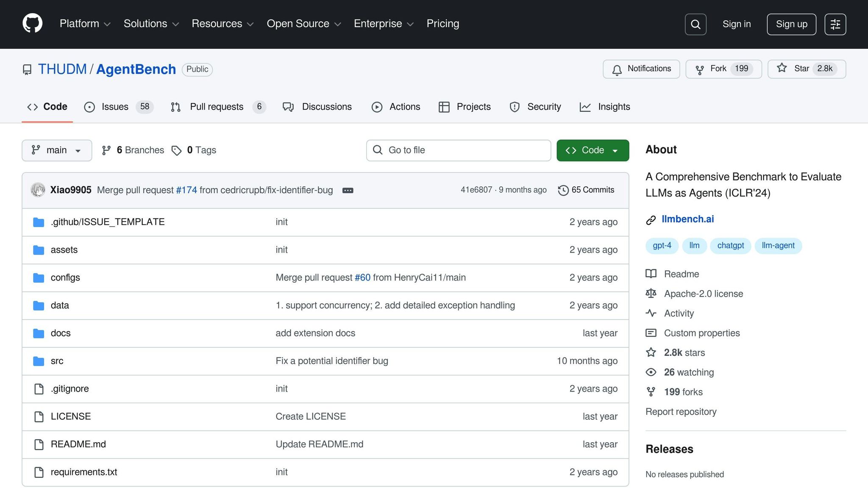Click the Go to file field

[458, 150]
